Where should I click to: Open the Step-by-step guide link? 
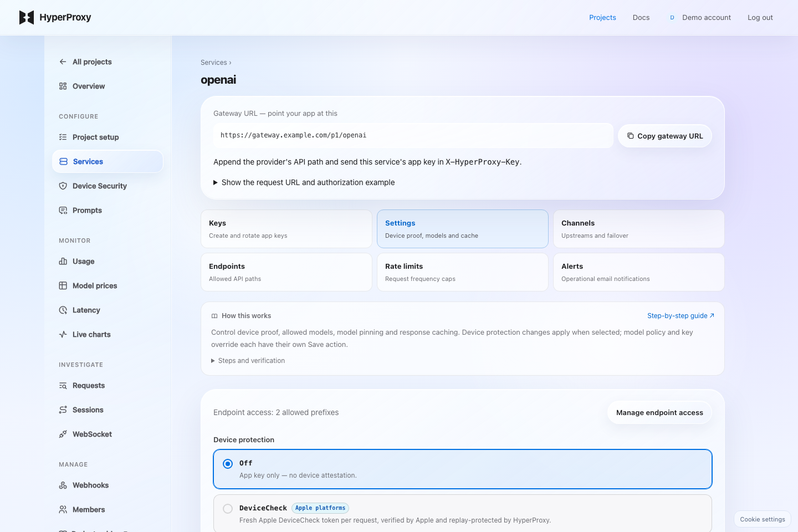681,316
